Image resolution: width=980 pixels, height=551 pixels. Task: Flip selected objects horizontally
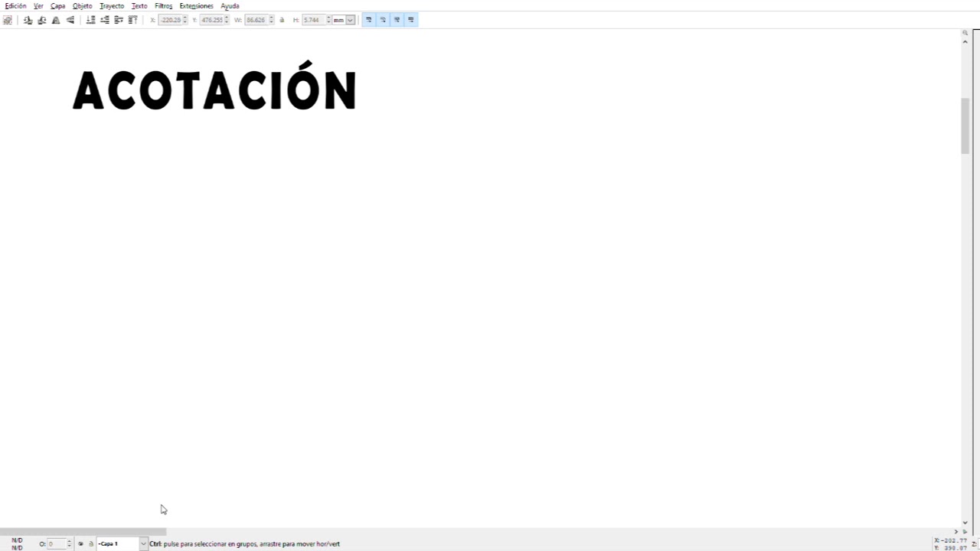coord(56,20)
